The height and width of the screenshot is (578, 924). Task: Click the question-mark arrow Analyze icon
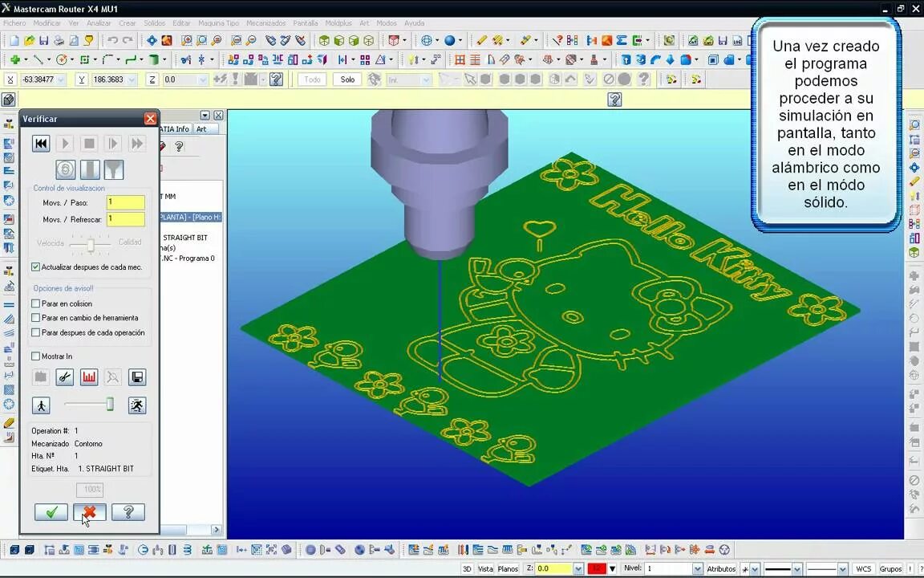(x=557, y=41)
